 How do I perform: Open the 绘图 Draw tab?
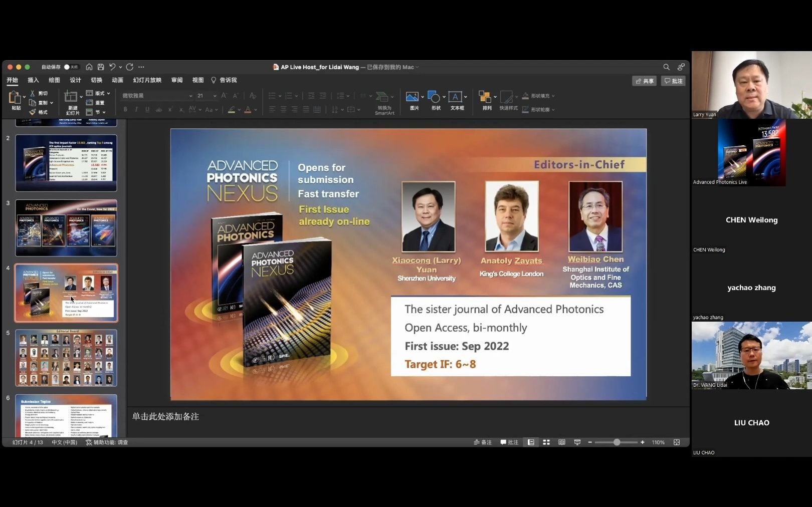point(54,80)
